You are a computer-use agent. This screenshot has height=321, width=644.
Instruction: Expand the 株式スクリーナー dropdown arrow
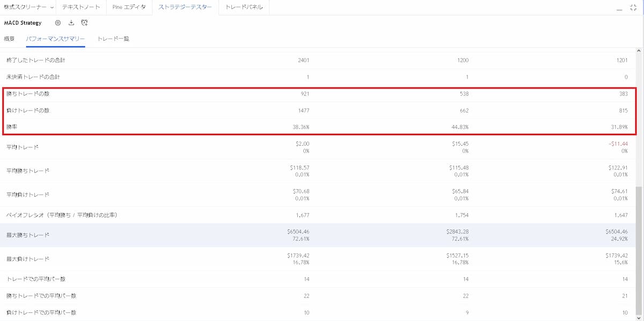click(52, 8)
